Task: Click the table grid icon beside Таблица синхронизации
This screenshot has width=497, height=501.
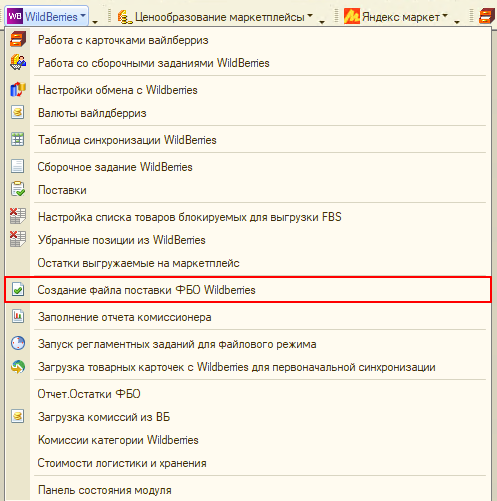Action: point(18,139)
